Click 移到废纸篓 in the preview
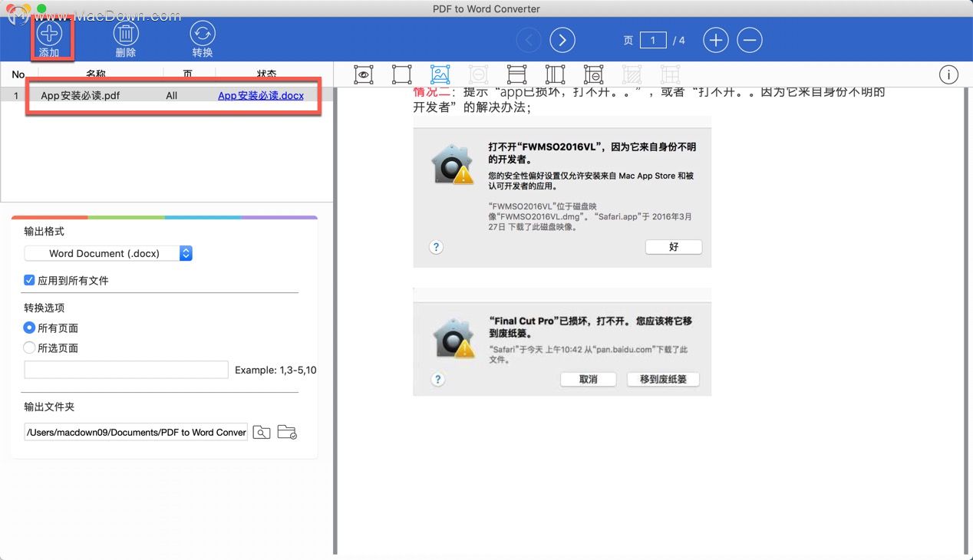Screen dimensions: 973x560 663,379
